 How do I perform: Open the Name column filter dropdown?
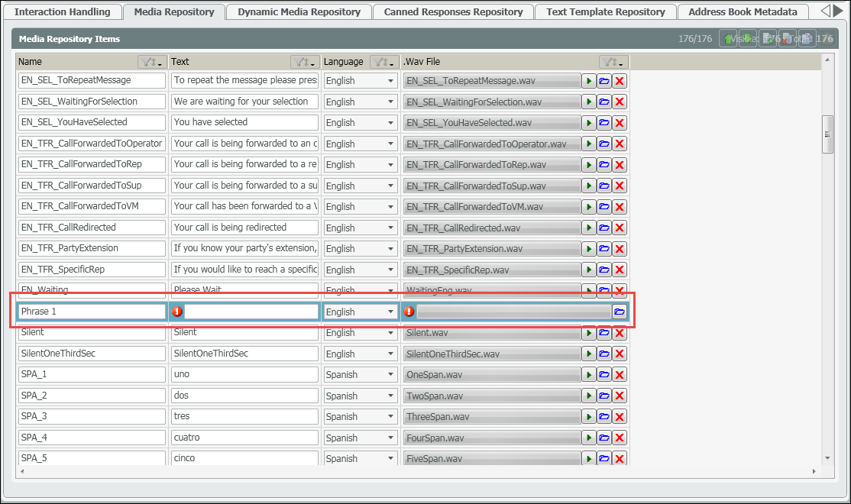point(150,62)
